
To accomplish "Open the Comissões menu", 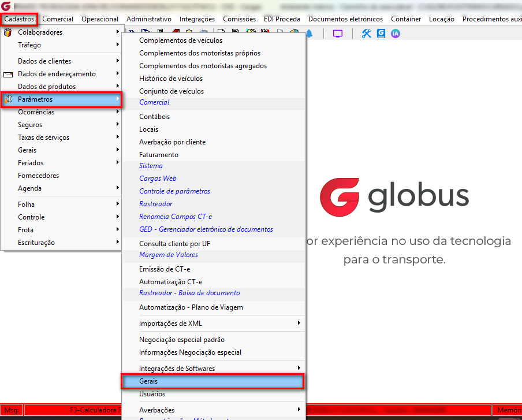I will (240, 19).
